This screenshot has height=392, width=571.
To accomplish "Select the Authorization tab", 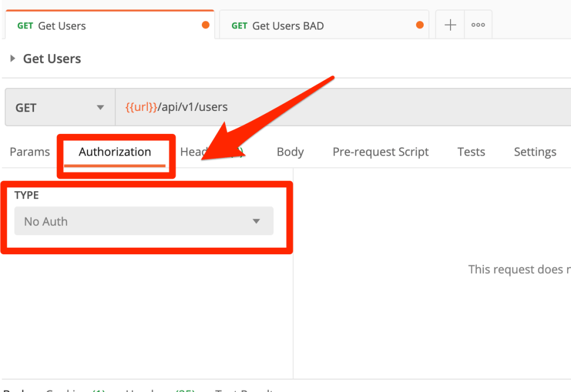I will point(115,152).
